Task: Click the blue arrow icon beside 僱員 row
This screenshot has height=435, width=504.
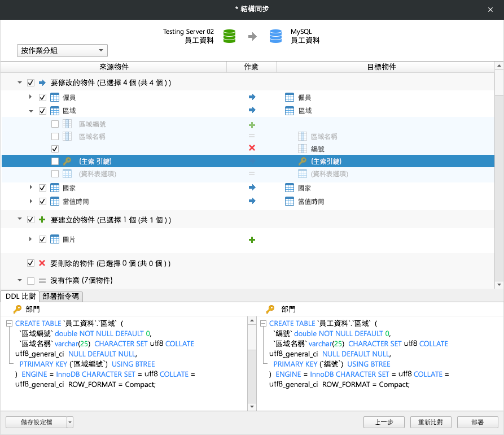Action: point(252,97)
